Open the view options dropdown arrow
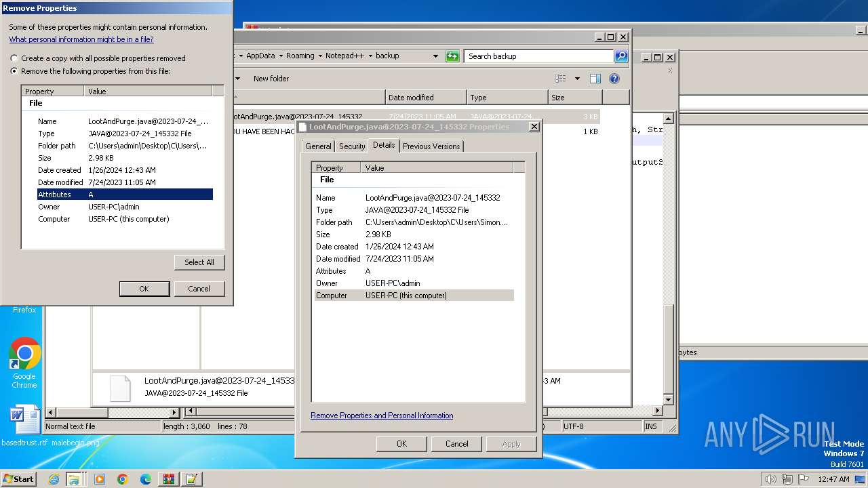This screenshot has height=488, width=868. [577, 79]
